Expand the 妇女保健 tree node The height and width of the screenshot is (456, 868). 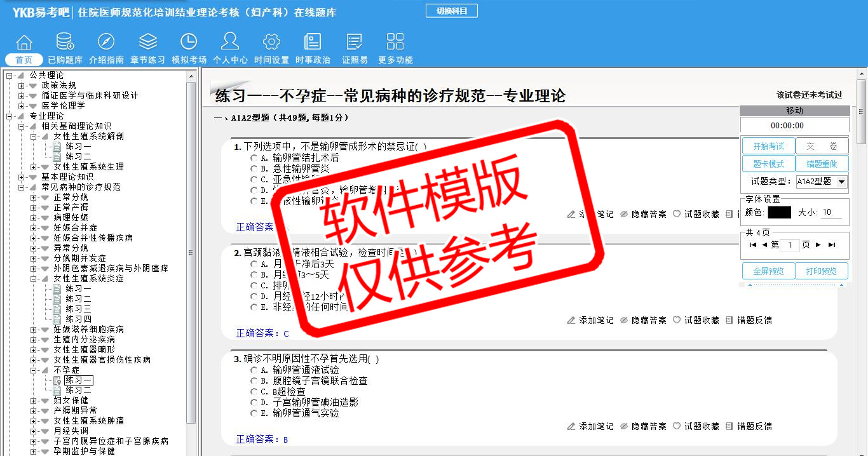pos(34,401)
